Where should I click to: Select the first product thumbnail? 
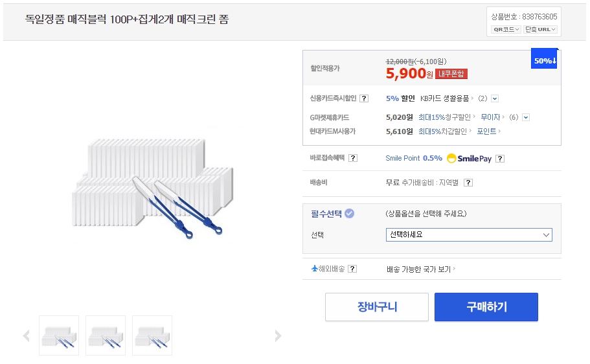click(59, 336)
